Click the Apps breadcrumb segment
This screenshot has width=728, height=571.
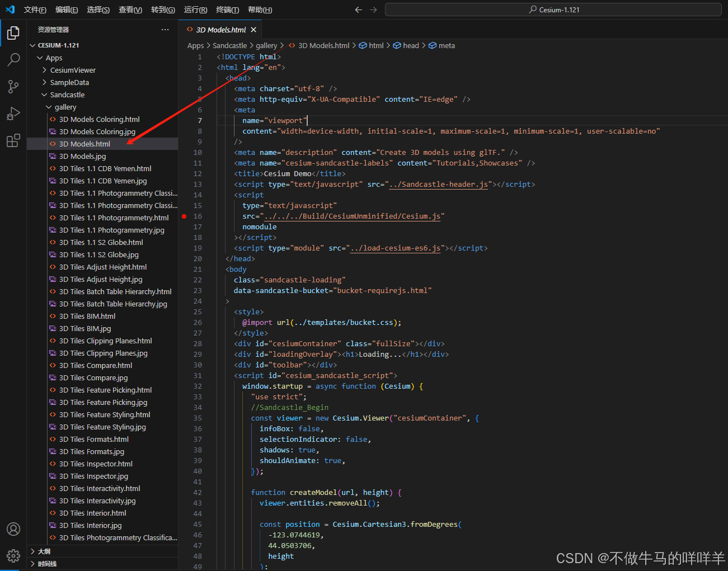tap(195, 45)
